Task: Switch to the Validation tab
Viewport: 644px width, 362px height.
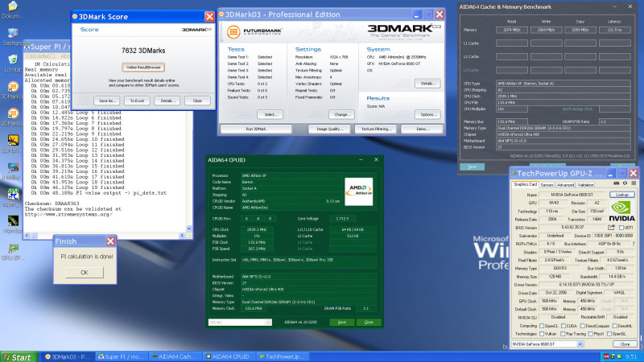Action: tap(585, 185)
